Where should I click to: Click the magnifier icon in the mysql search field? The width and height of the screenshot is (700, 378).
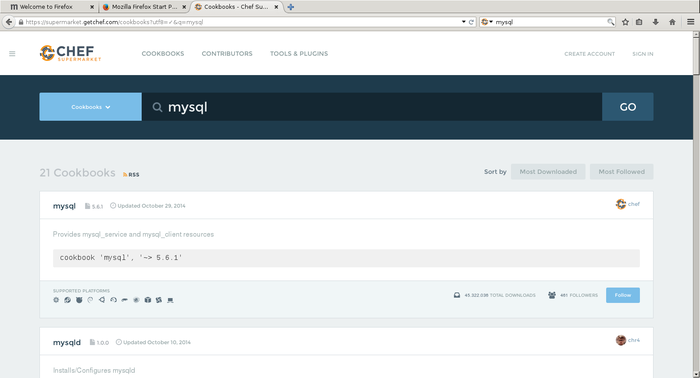157,107
